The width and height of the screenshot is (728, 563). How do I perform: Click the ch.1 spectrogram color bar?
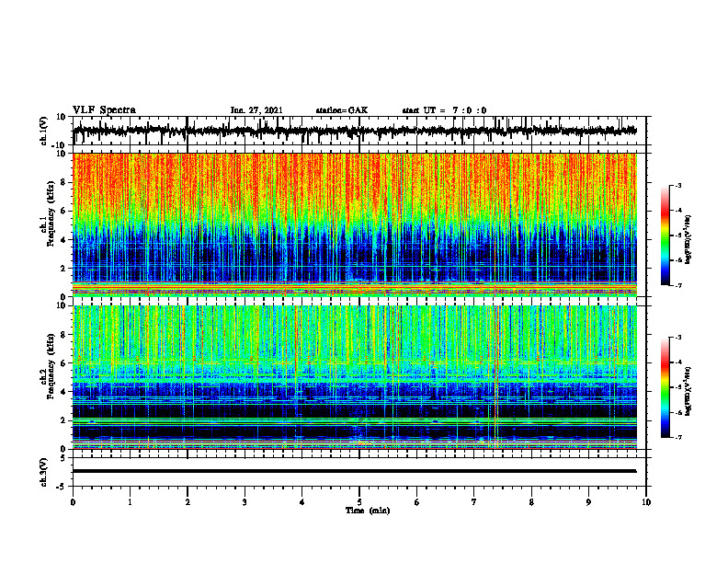click(x=665, y=236)
